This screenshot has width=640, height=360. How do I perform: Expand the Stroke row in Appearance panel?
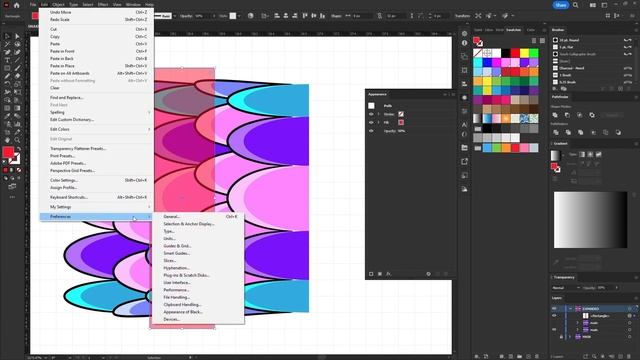(x=378, y=114)
